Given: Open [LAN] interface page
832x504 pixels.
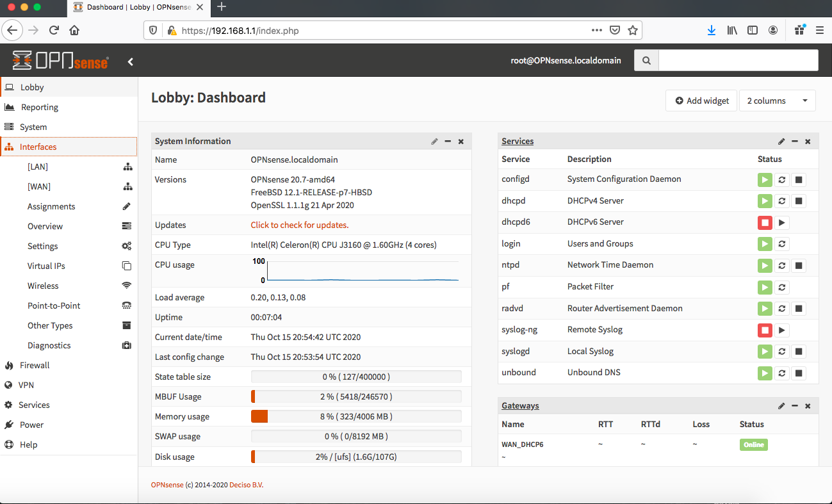Looking at the screenshot, I should pyautogui.click(x=69, y=167).
